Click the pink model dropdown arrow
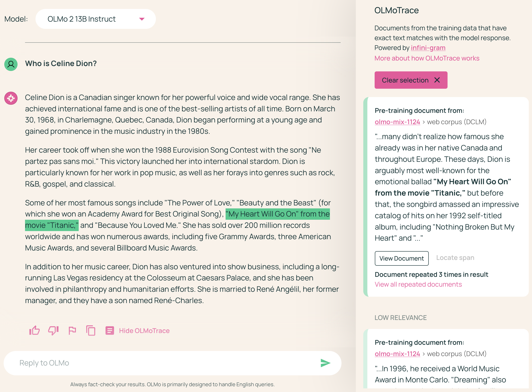532x392 pixels. [x=142, y=19]
